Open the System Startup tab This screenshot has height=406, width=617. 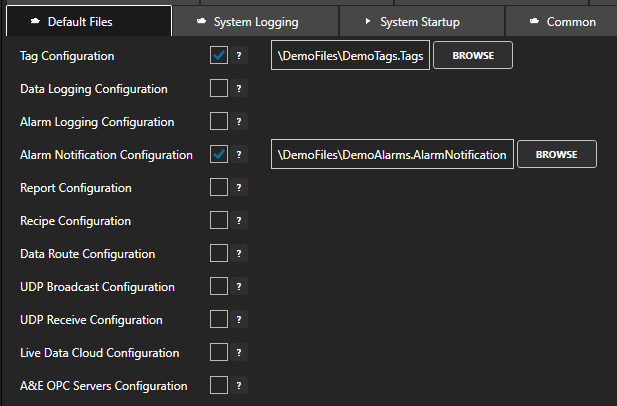pos(420,21)
